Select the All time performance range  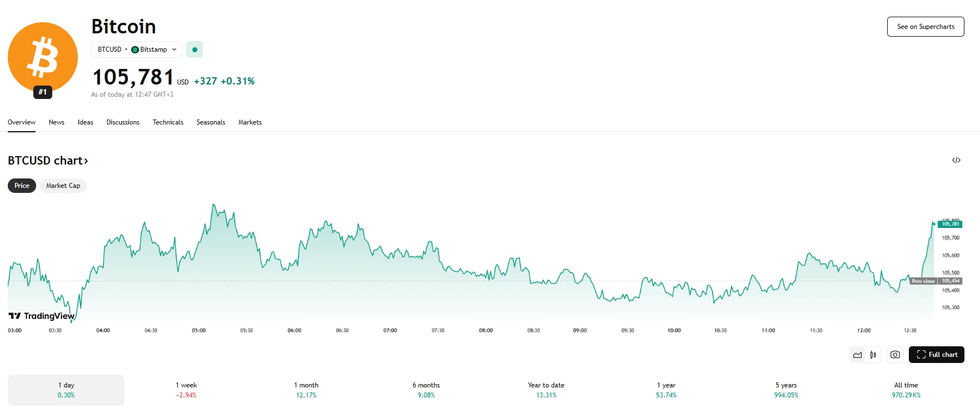(x=906, y=390)
